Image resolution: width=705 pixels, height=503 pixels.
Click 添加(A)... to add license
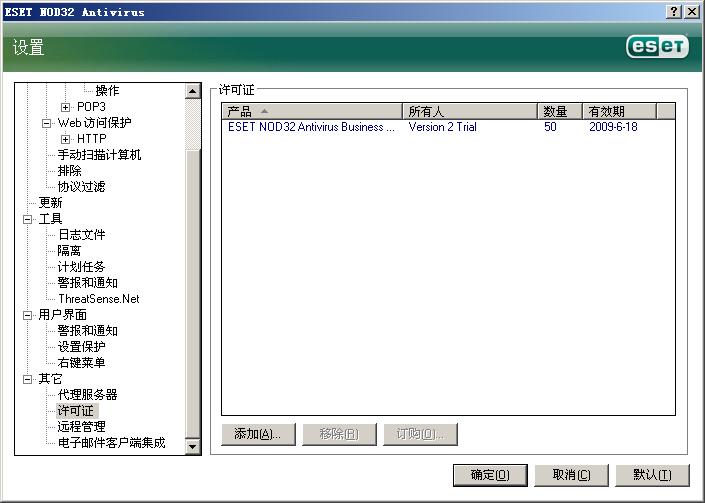coord(258,434)
